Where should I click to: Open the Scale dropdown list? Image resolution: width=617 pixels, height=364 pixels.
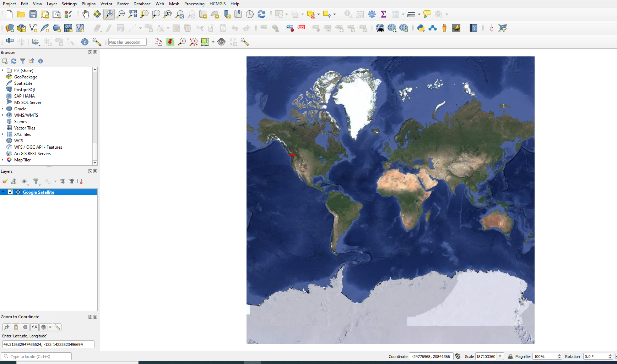[500, 357]
